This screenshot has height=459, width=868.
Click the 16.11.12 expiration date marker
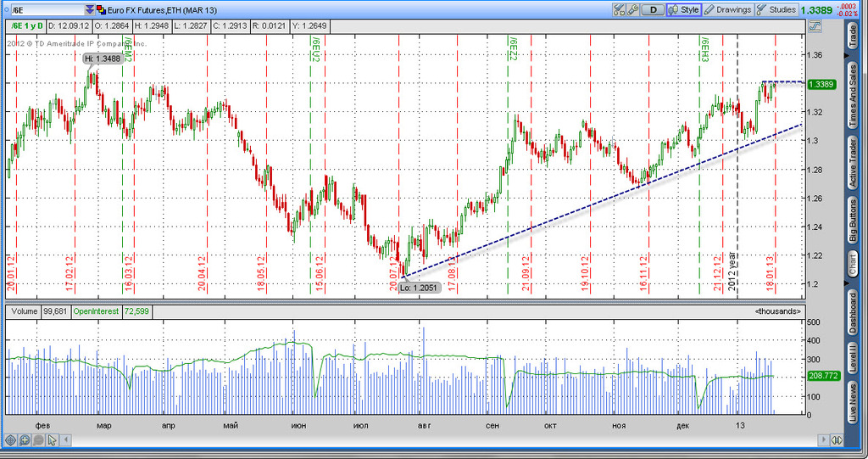[644, 272]
